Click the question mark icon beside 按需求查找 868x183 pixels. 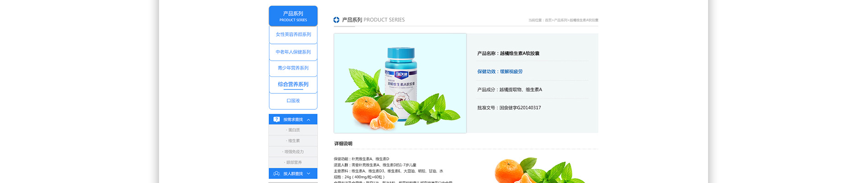pyautogui.click(x=276, y=119)
